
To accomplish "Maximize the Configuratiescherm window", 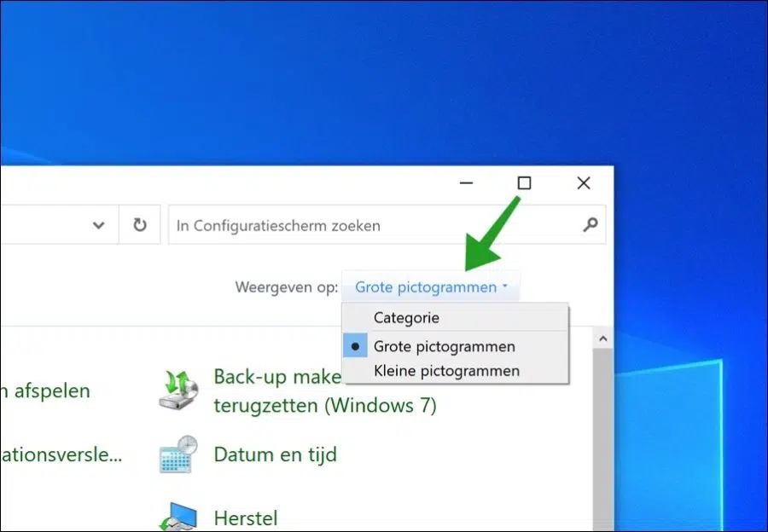I will (524, 183).
